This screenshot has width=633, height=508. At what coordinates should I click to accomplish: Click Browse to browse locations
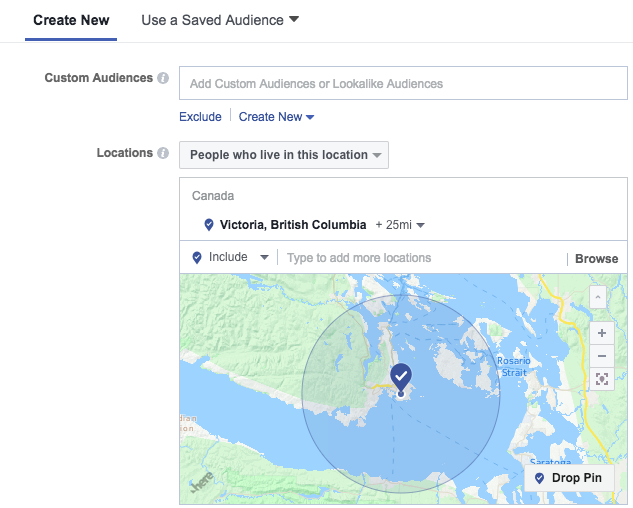[x=596, y=258]
